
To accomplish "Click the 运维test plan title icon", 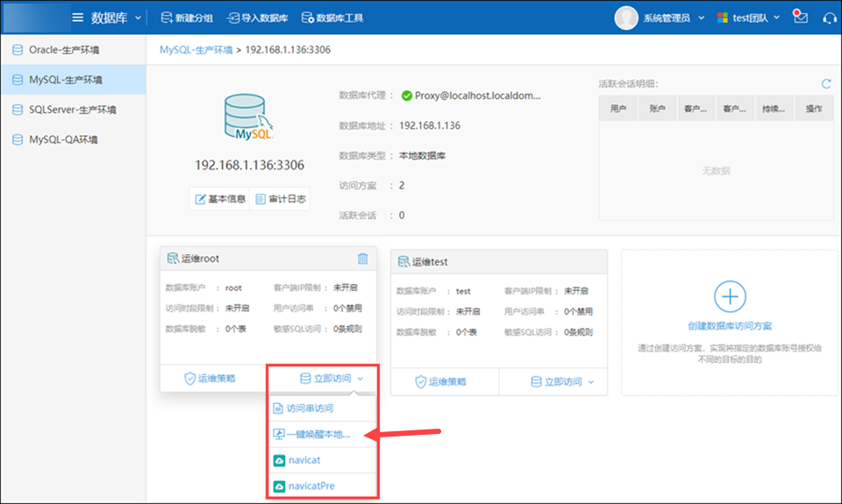I will click(x=403, y=262).
